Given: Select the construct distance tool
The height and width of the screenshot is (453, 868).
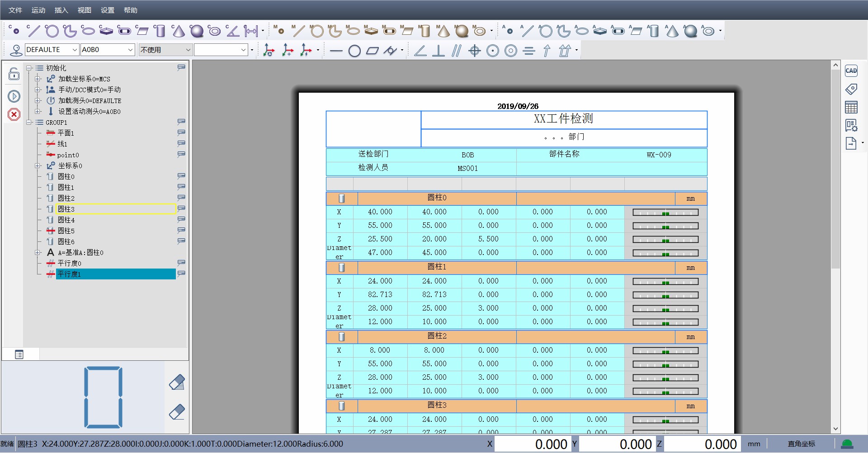Looking at the screenshot, I should 251,31.
